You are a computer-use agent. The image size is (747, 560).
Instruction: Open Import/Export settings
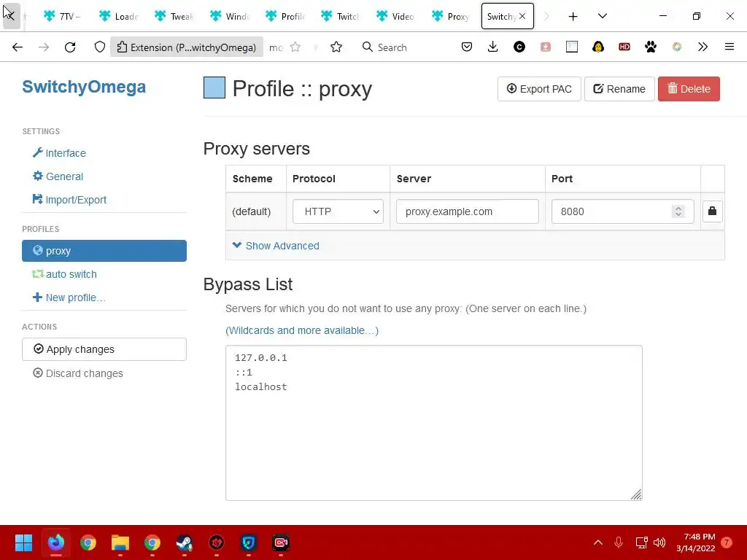pyautogui.click(x=69, y=200)
